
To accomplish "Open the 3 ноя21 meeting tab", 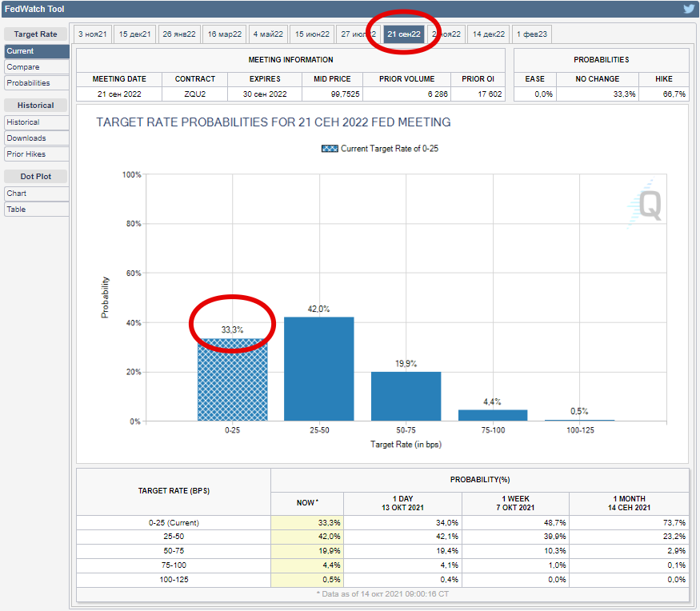I will [93, 34].
